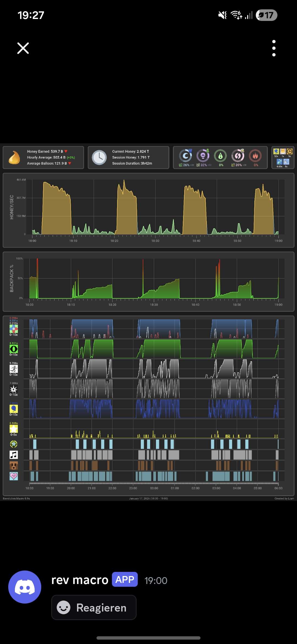Screen dimensions: 297x644
Task: Close the image viewer with the X
Action: 23,48
